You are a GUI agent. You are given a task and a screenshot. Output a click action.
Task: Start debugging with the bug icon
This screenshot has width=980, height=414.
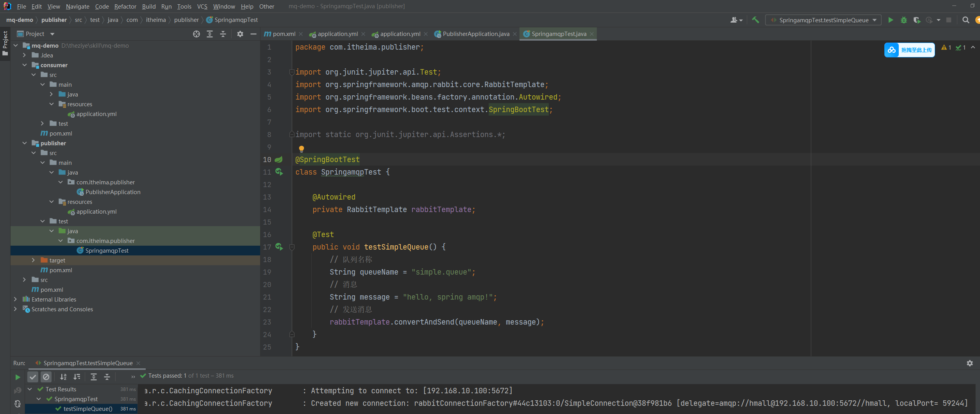pyautogui.click(x=904, y=20)
